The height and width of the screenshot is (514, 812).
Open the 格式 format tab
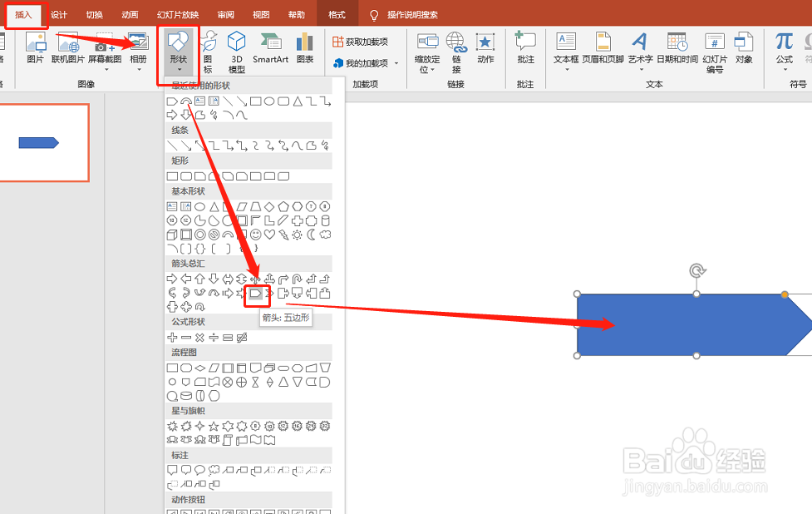click(337, 14)
